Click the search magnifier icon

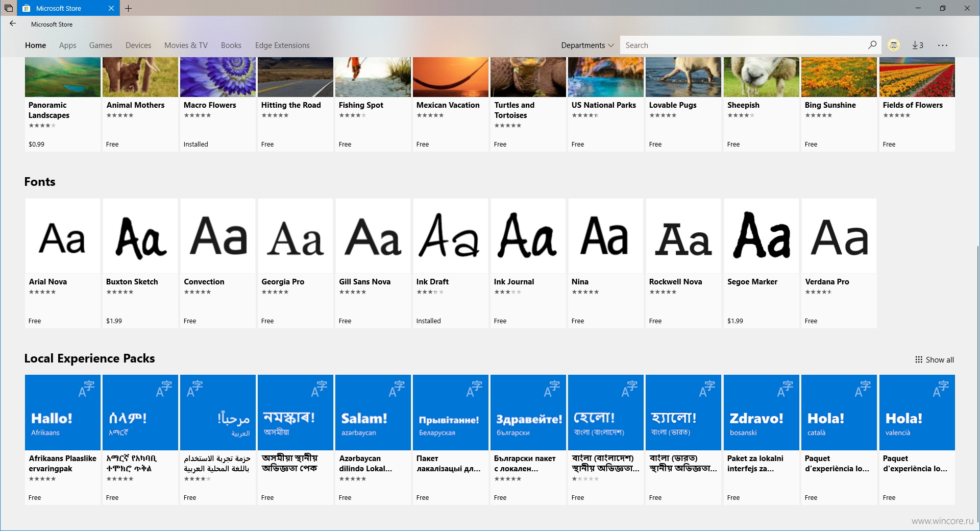(872, 45)
